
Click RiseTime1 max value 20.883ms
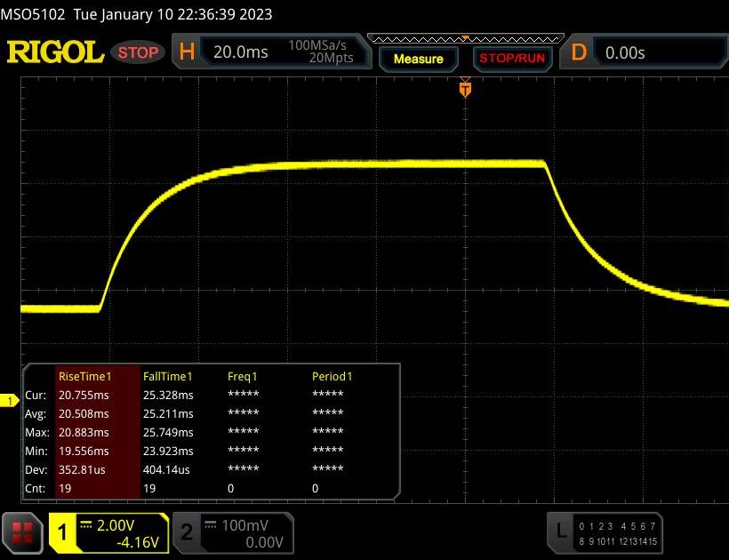pyautogui.click(x=84, y=432)
